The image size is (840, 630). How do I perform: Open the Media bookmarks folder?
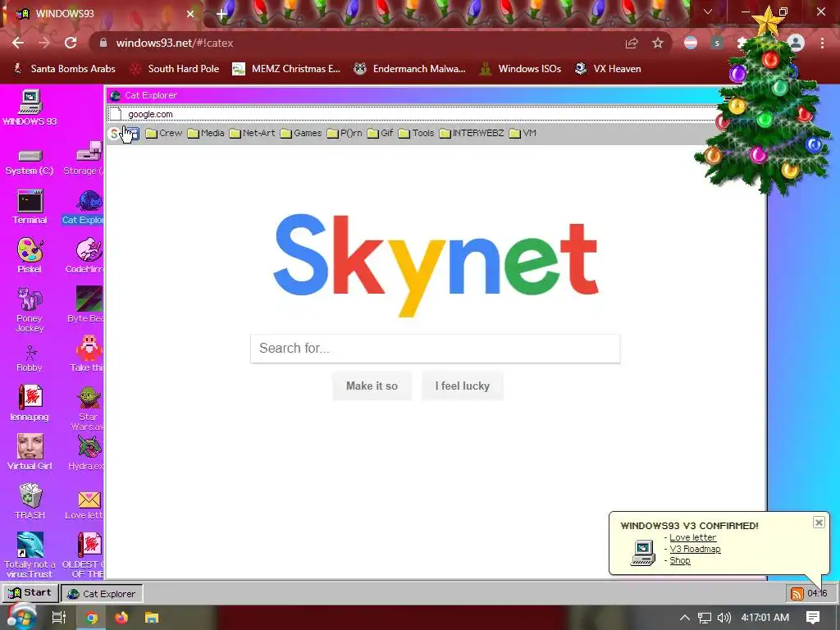pyautogui.click(x=206, y=134)
